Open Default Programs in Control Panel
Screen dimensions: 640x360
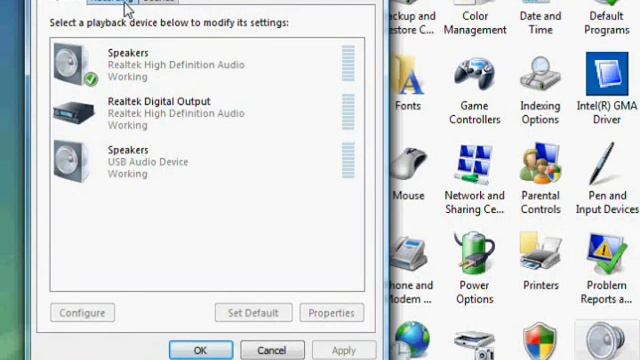point(606,18)
